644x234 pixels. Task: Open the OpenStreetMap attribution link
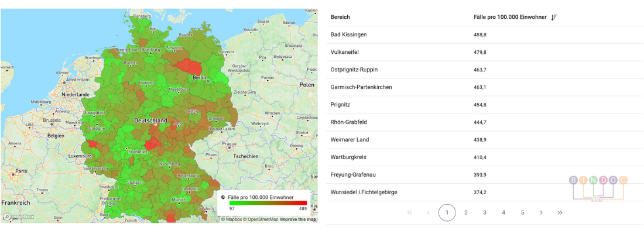(261, 219)
